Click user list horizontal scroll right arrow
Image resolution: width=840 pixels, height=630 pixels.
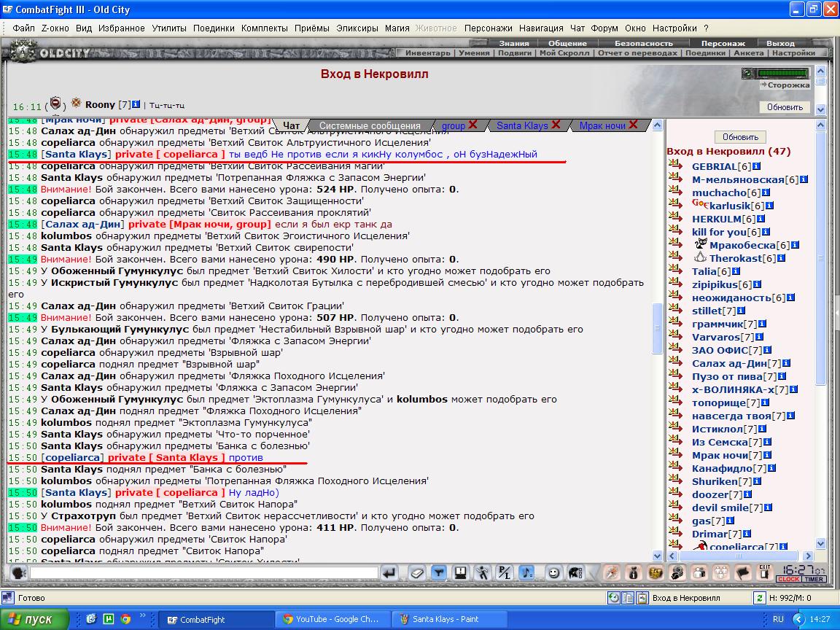pyautogui.click(x=808, y=556)
